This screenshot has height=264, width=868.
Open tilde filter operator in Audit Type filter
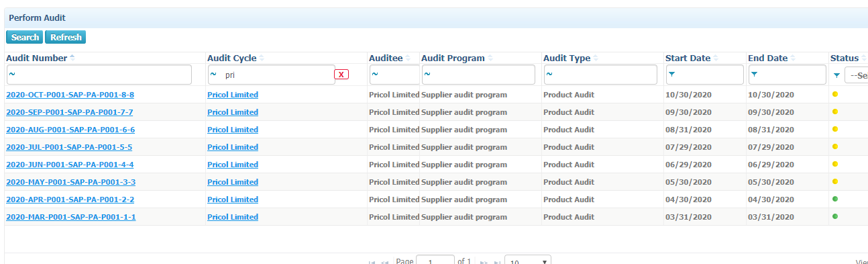pyautogui.click(x=549, y=74)
